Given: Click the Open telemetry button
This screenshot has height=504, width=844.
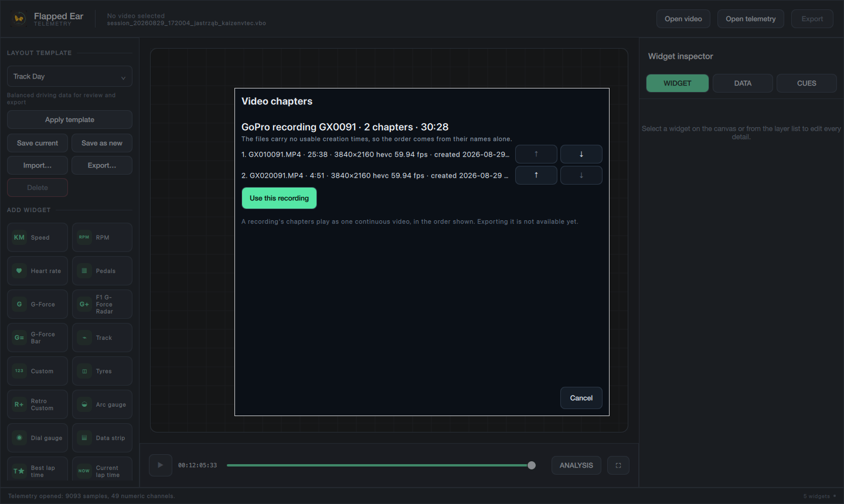Looking at the screenshot, I should click(x=751, y=19).
